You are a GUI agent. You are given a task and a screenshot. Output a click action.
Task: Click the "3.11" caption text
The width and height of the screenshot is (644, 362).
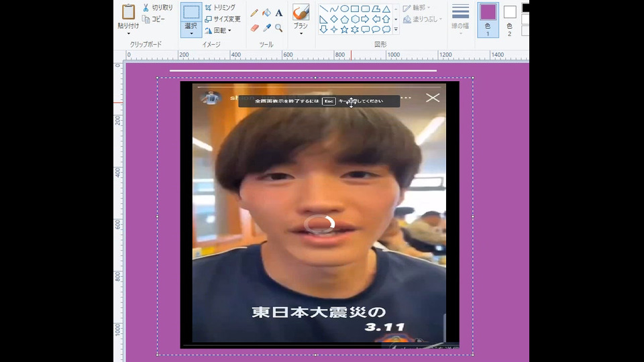pyautogui.click(x=384, y=327)
